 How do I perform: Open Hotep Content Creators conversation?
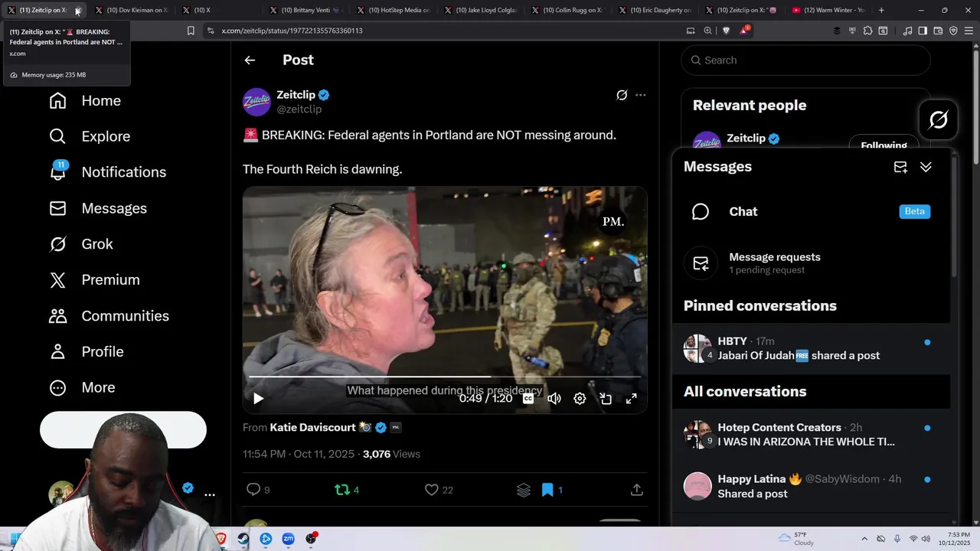click(x=811, y=434)
